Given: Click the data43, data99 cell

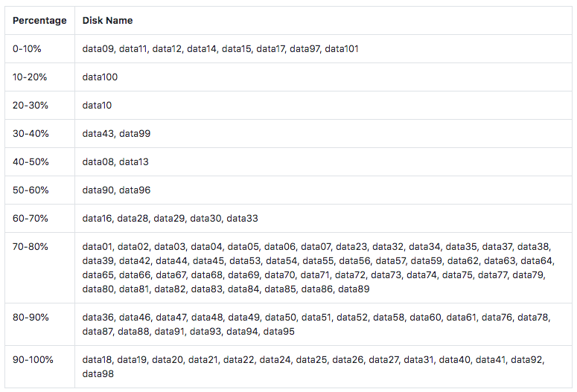Looking at the screenshot, I should [116, 133].
